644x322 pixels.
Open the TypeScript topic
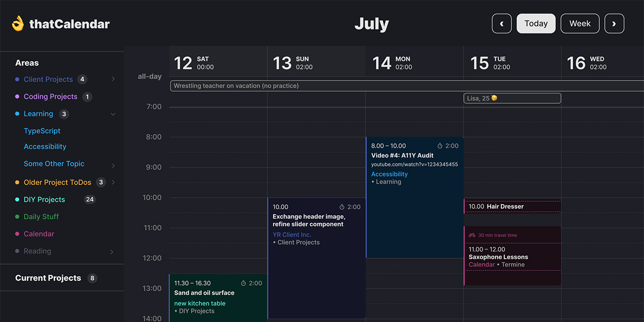(x=42, y=131)
